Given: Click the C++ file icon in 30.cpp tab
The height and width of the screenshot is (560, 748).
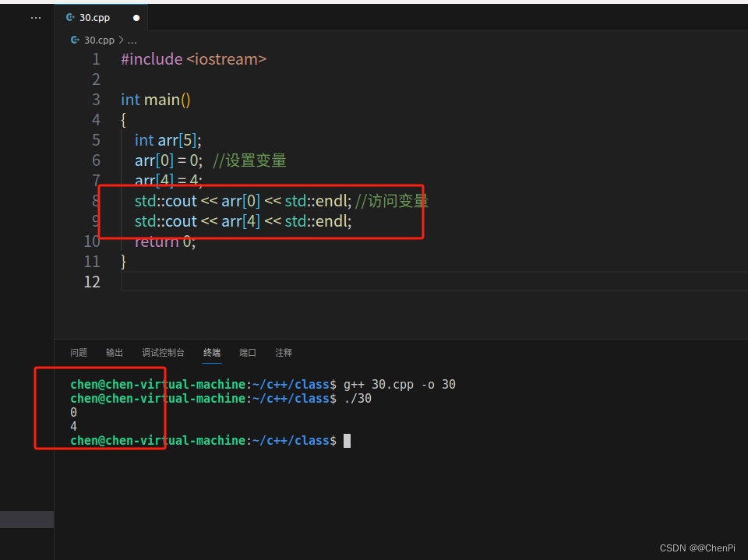Looking at the screenshot, I should coord(71,18).
